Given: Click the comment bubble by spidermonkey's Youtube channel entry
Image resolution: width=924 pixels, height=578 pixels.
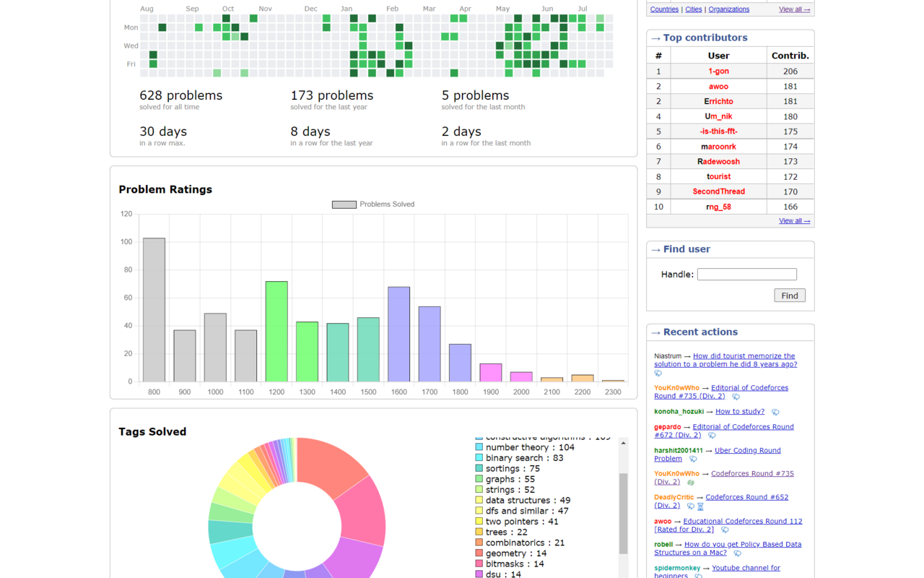Looking at the screenshot, I should pyautogui.click(x=698, y=576).
